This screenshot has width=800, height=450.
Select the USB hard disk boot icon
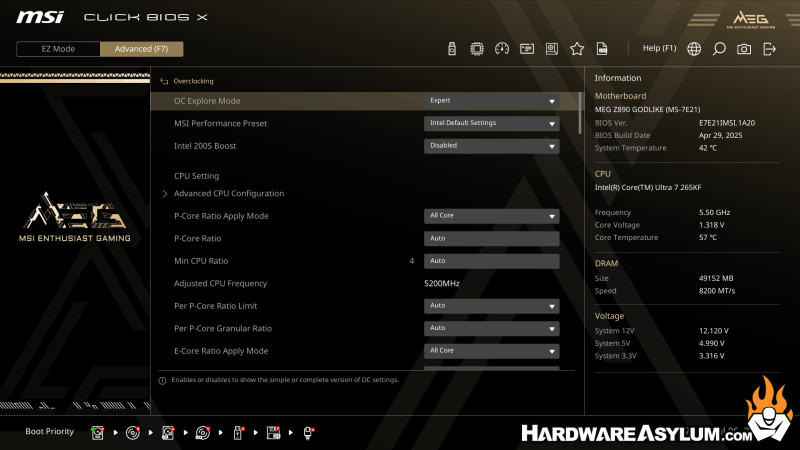tap(168, 433)
